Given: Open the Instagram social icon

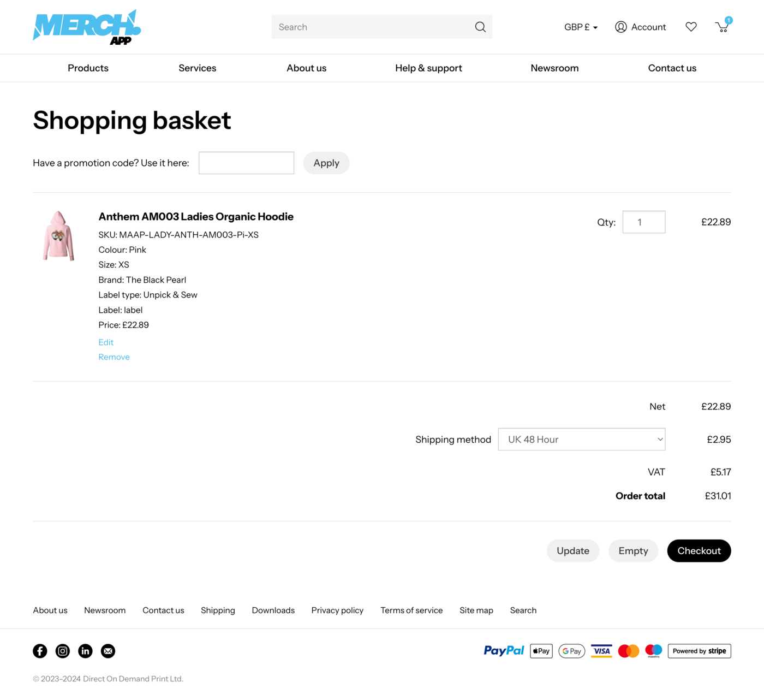Looking at the screenshot, I should [x=63, y=651].
